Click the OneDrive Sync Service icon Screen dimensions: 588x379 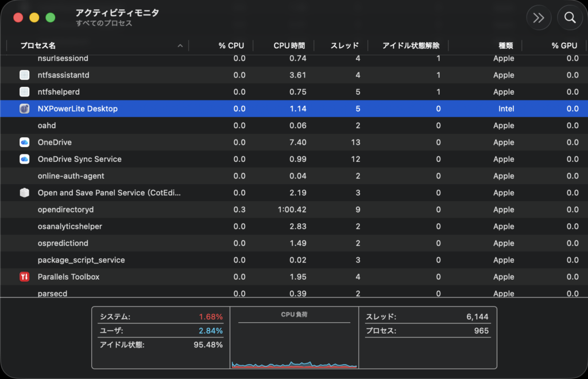click(24, 159)
